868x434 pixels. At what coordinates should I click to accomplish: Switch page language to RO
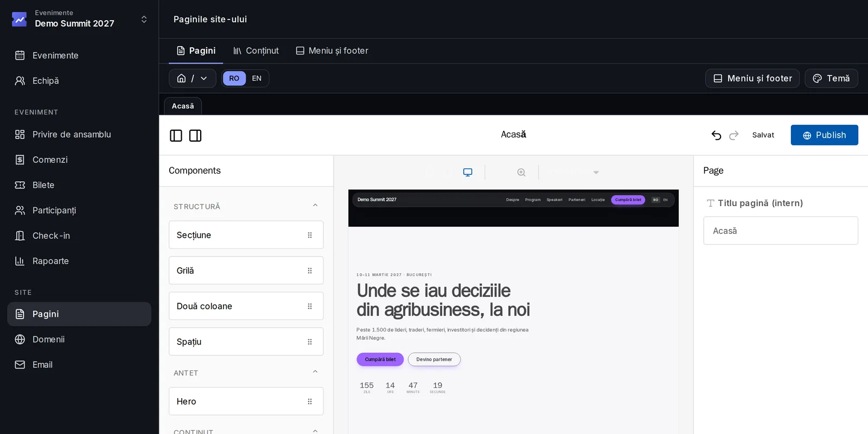pyautogui.click(x=234, y=79)
